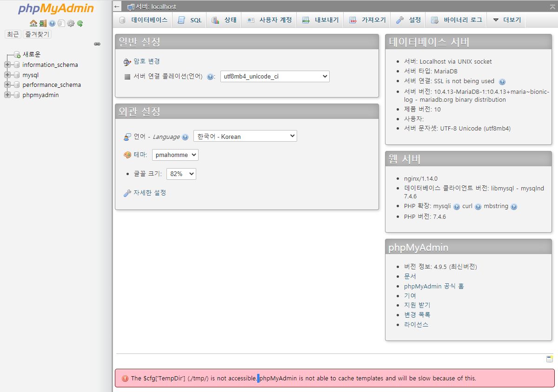Click help icon after SSL is not being used

click(502, 82)
